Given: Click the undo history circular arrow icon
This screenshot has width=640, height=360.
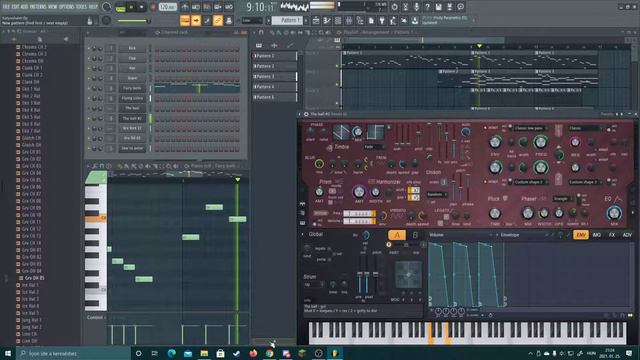Looking at the screenshot, I should pos(394,7).
